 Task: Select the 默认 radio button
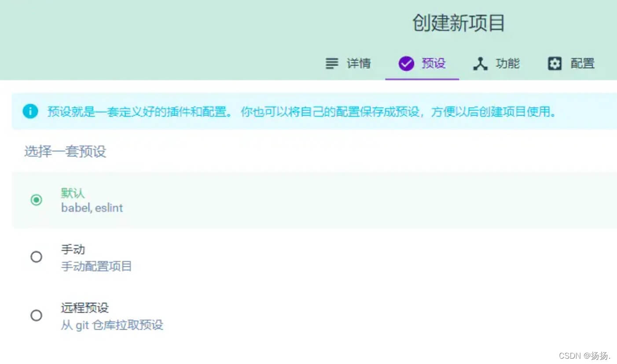click(36, 200)
